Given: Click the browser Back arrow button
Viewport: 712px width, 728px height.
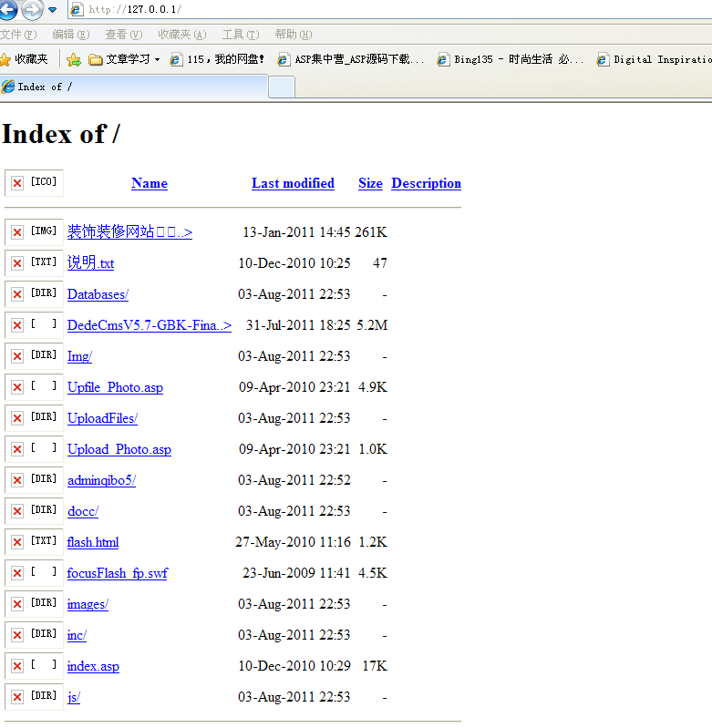Looking at the screenshot, I should pos(8,9).
